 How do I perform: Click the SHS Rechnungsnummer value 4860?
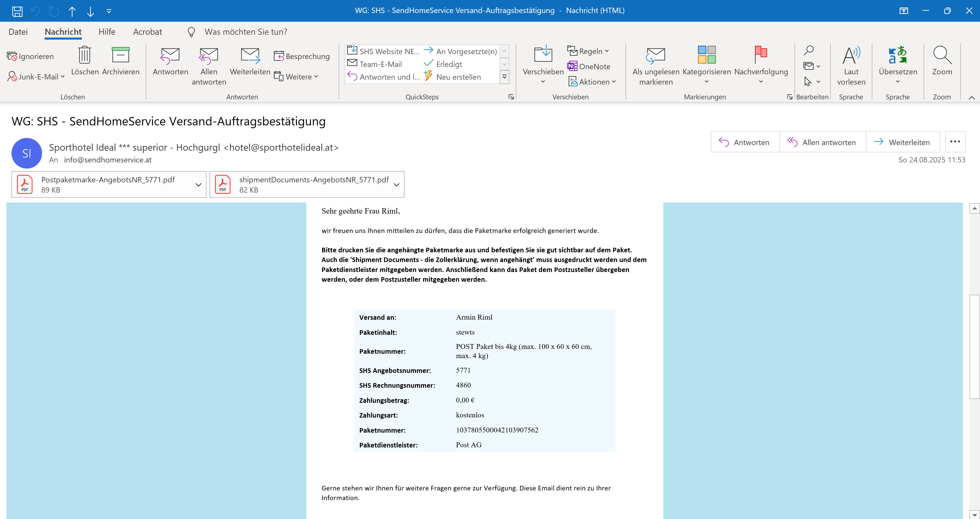point(463,385)
